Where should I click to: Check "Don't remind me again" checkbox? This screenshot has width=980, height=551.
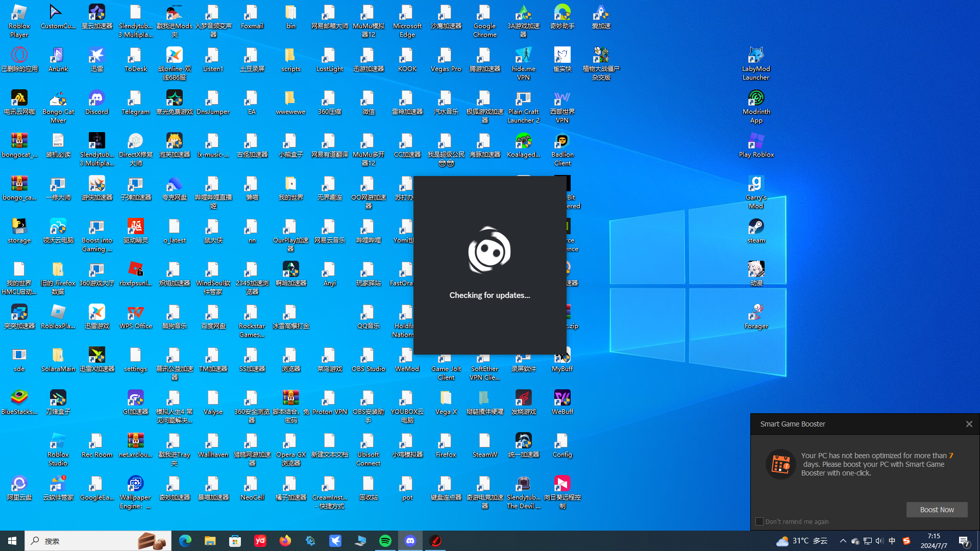coord(759,521)
